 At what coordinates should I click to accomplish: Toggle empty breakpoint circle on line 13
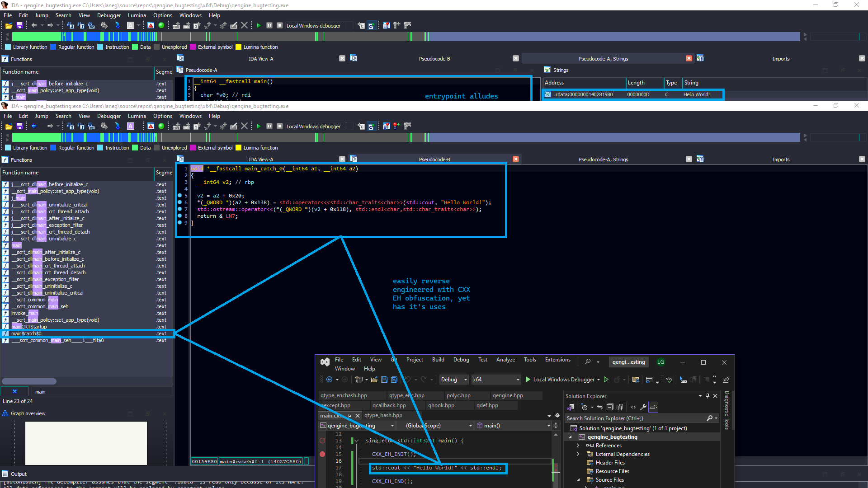(x=322, y=441)
